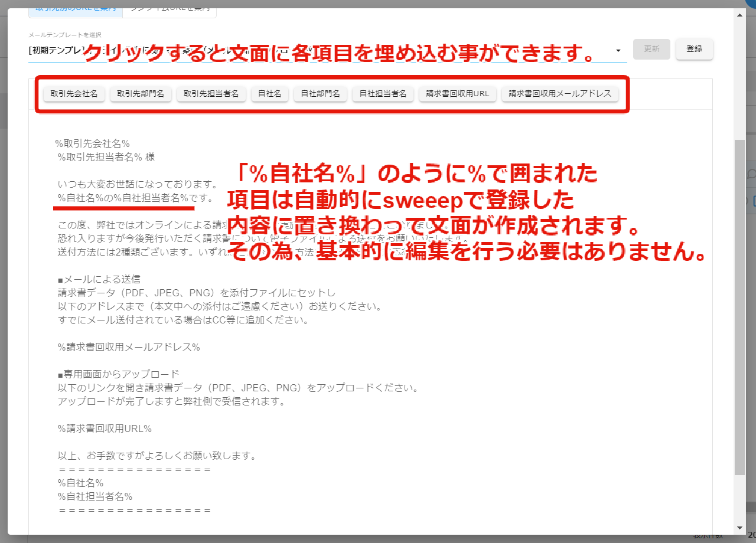Screen dimensions: 756x543
Task: Open the メールテンプレートを選択 dropdown
Action: pyautogui.click(x=327, y=50)
